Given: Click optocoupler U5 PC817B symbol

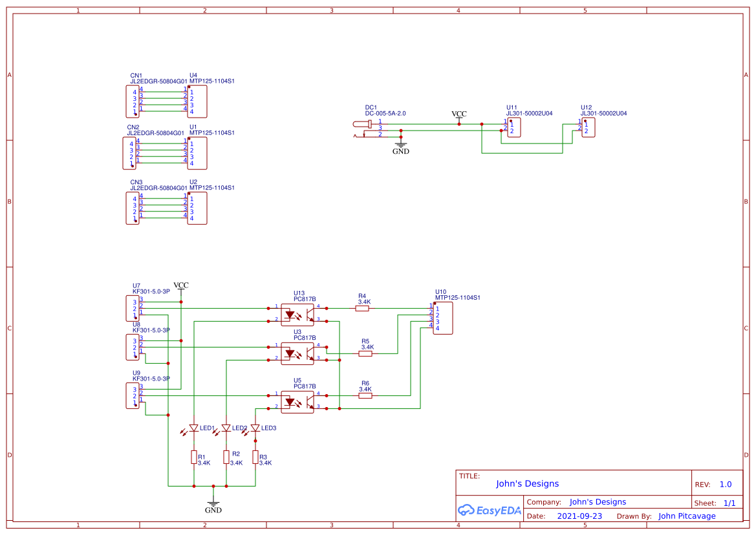Looking at the screenshot, I should point(297,402).
